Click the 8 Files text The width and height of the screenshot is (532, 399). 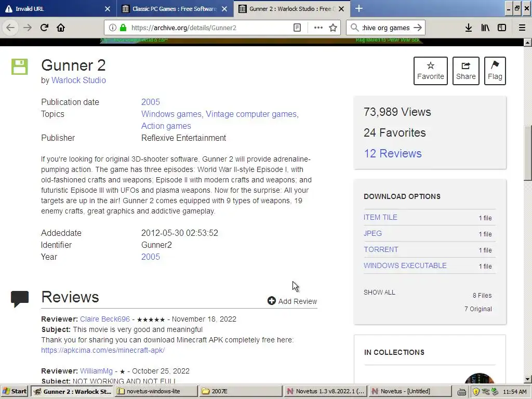pyautogui.click(x=482, y=296)
